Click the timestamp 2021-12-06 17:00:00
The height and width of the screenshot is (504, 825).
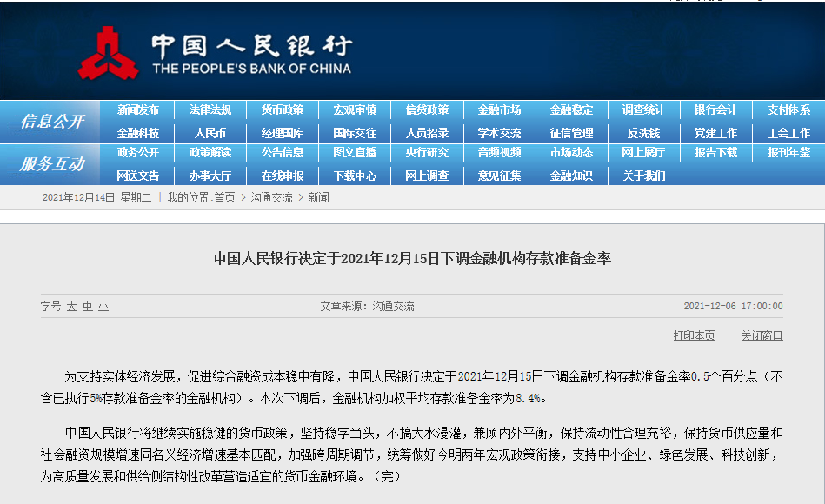(733, 306)
